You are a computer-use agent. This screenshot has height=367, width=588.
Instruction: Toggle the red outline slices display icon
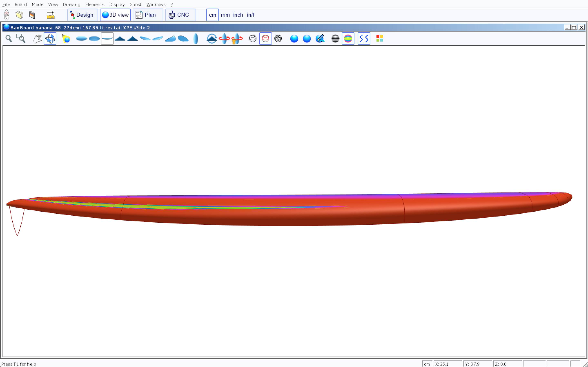[x=265, y=39]
